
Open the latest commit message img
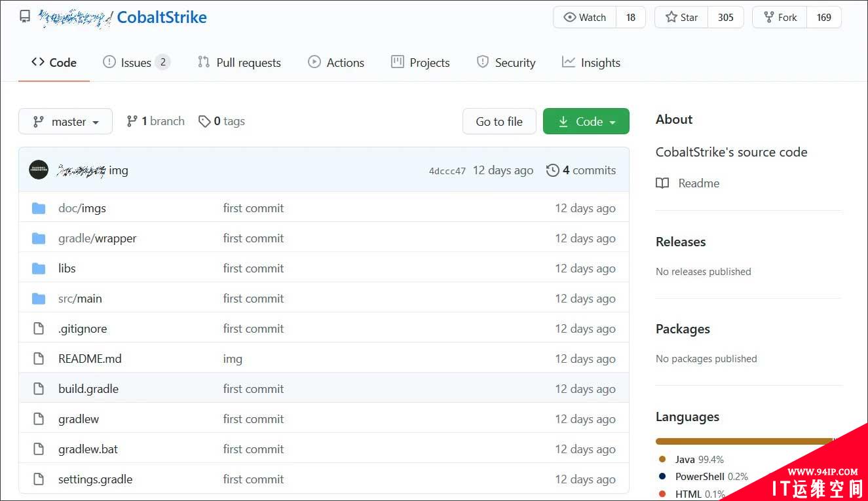[119, 170]
